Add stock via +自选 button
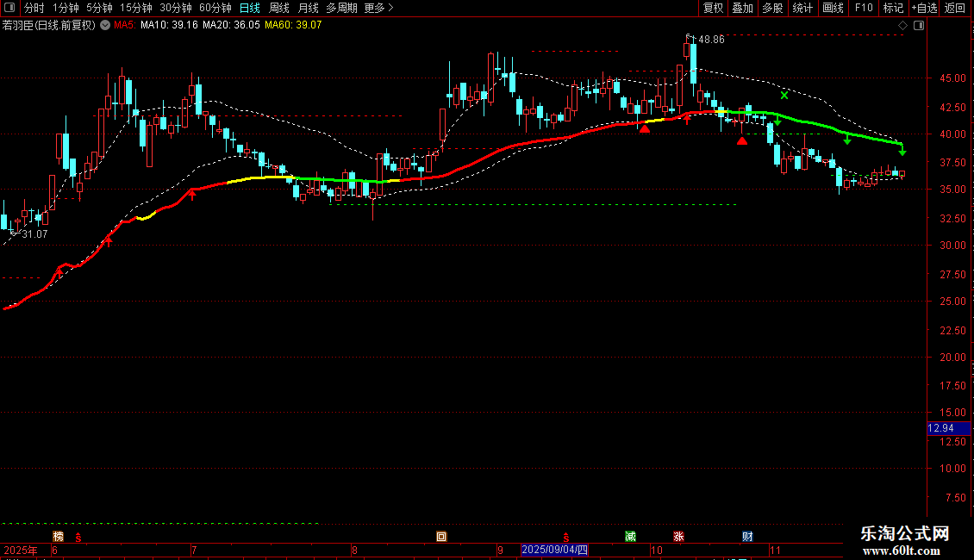 924,8
